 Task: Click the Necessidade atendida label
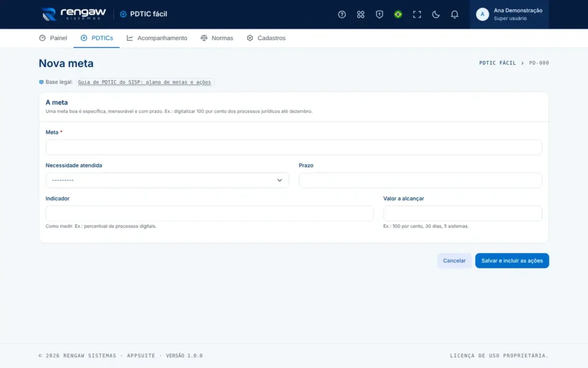(x=73, y=165)
